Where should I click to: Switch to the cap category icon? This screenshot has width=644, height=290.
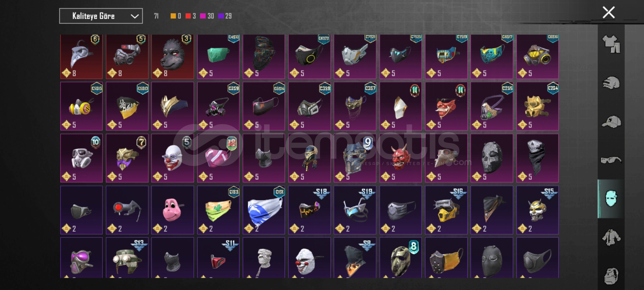pyautogui.click(x=611, y=122)
